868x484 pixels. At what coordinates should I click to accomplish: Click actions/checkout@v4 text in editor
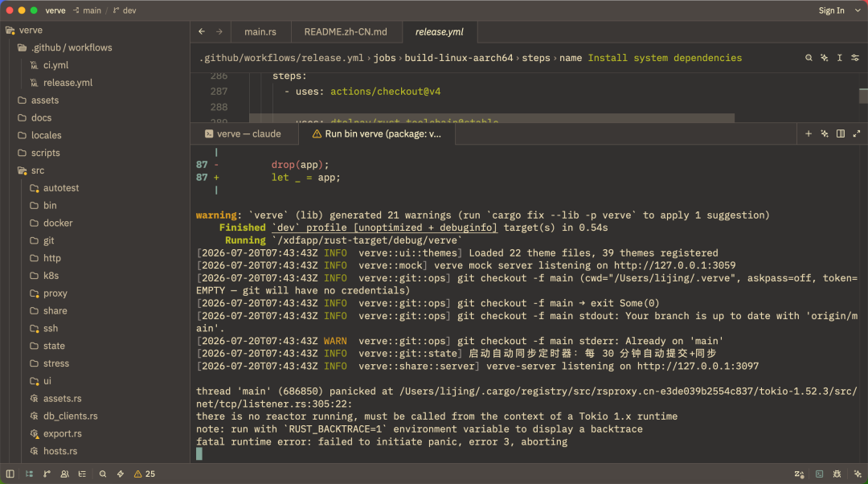click(x=385, y=92)
